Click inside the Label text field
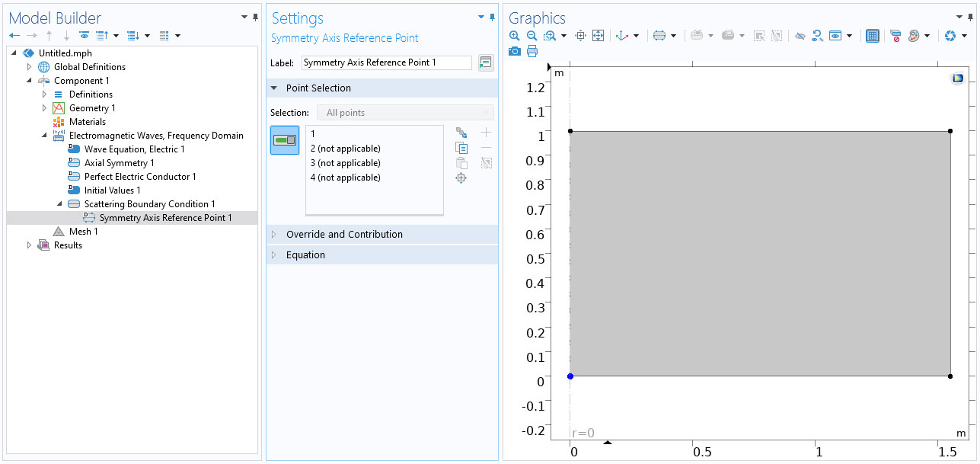This screenshot has height=464, width=980. pos(386,62)
